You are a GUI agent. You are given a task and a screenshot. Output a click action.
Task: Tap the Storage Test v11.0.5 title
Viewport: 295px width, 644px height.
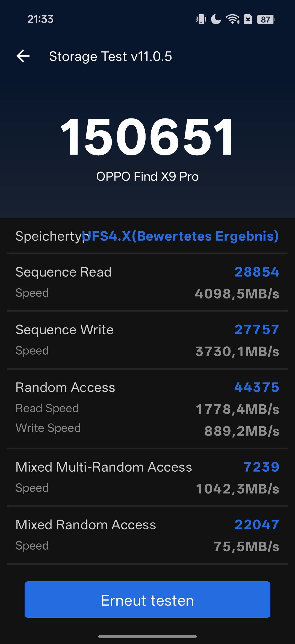[x=110, y=56]
